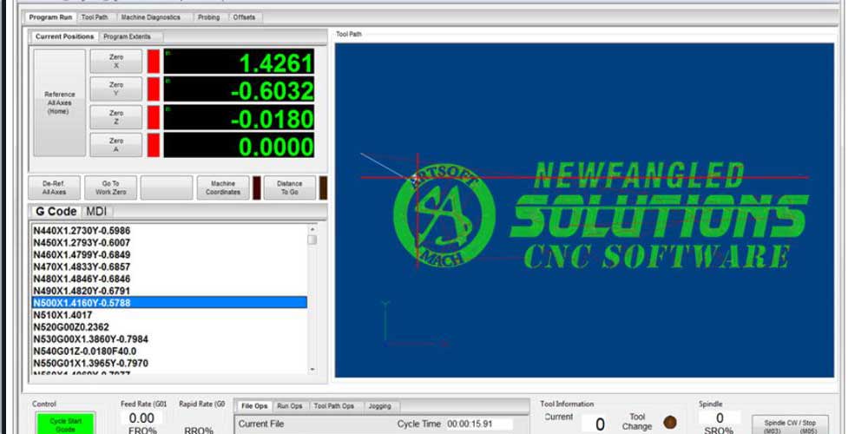The image size is (868, 434).
Task: Click the Current tool number field
Action: [600, 424]
